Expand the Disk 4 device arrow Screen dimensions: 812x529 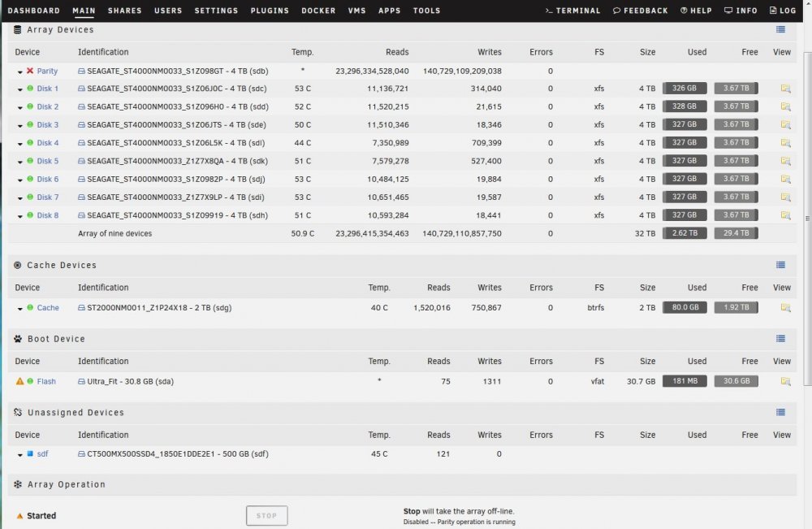click(x=19, y=144)
